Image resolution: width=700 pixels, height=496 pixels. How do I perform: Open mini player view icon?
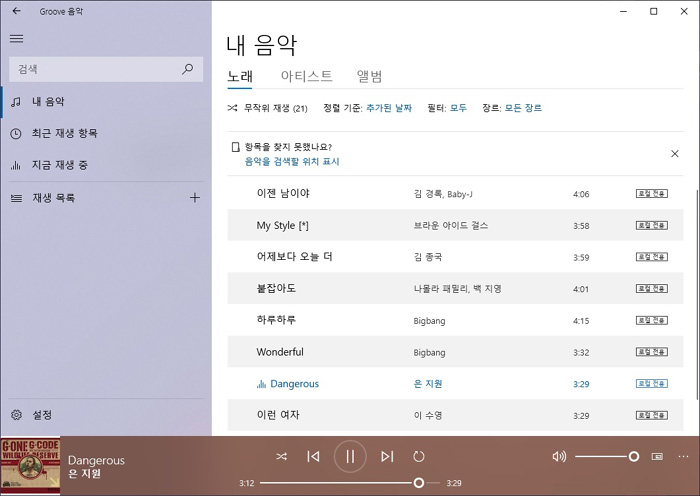(657, 456)
